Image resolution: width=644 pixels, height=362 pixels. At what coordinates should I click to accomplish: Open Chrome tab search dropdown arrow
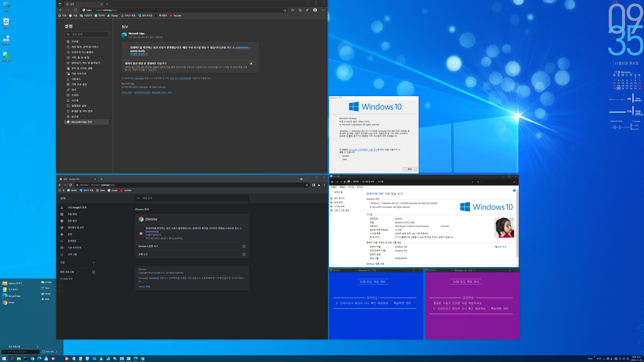tap(301, 179)
